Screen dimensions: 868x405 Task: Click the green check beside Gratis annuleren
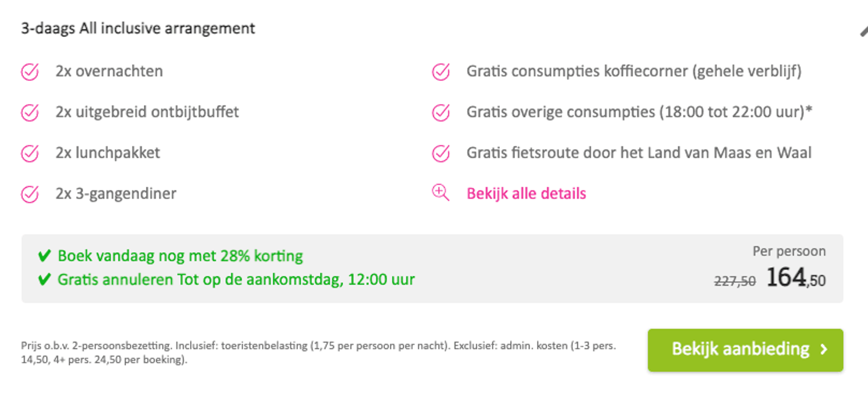point(45,279)
